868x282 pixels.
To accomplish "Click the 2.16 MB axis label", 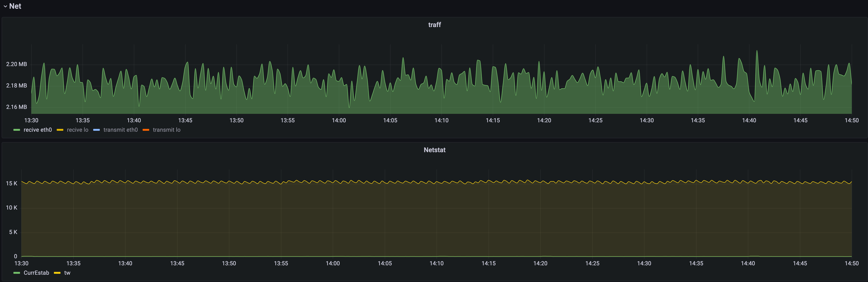I will 16,107.
